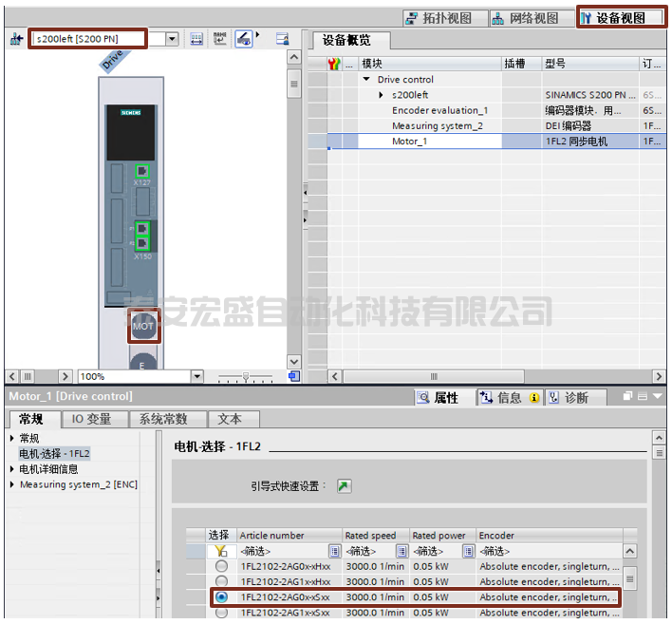
Task: Click the device overview layout icon
Action: coord(283,39)
